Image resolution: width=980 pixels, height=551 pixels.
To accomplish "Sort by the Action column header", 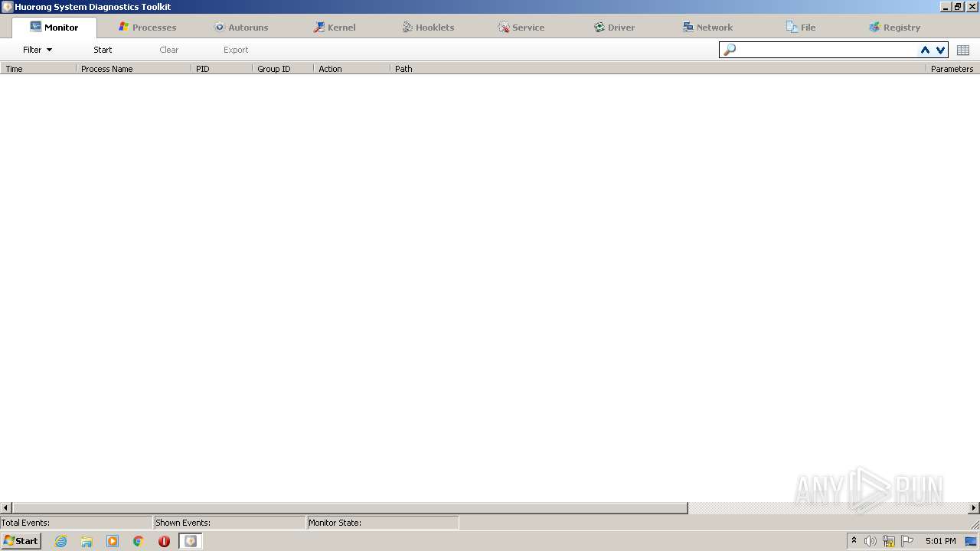I will (352, 69).
